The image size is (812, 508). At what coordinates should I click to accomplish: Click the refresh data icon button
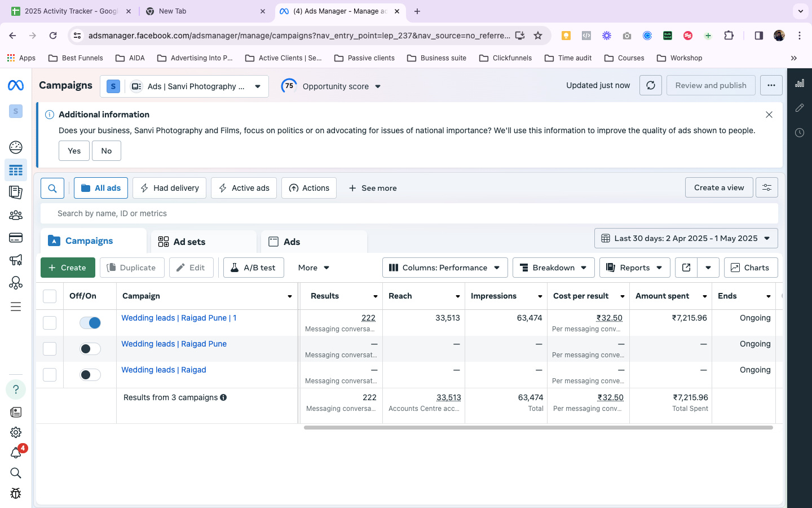tap(650, 85)
